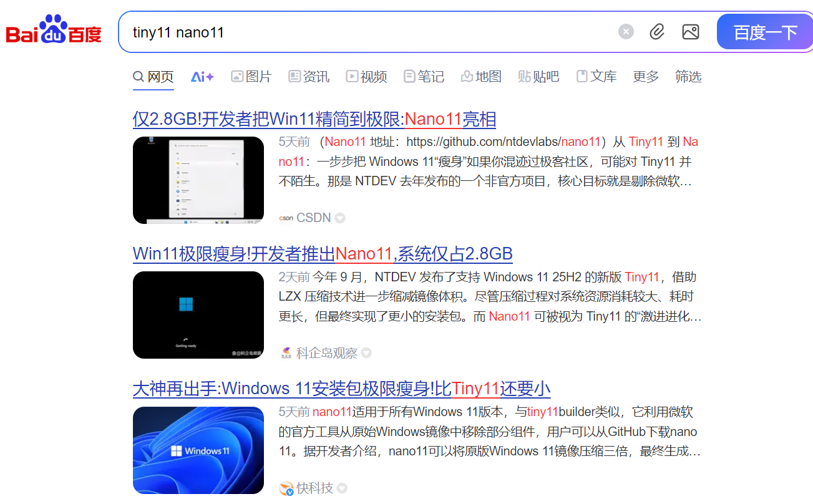The height and width of the screenshot is (504, 813).
Task: Click the CSDN source logo icon
Action: click(286, 218)
